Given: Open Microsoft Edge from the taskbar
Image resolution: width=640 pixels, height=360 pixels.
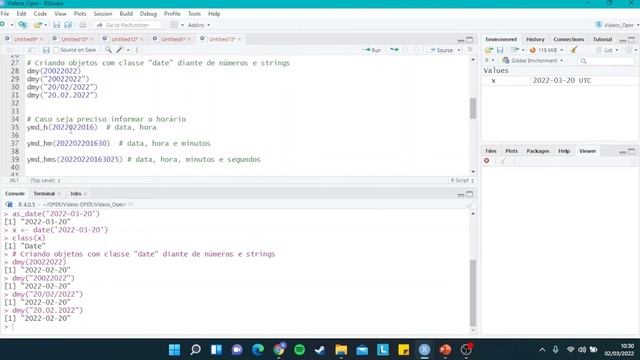Looking at the screenshot, I should (258, 349).
